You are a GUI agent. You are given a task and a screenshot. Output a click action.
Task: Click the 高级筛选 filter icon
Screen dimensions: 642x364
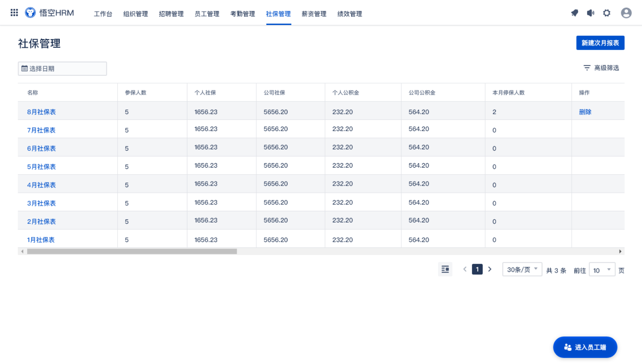point(587,68)
